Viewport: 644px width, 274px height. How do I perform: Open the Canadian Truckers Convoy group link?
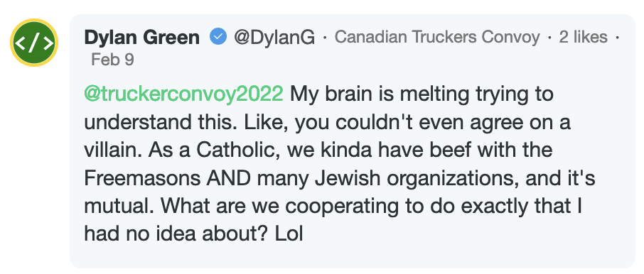[437, 38]
